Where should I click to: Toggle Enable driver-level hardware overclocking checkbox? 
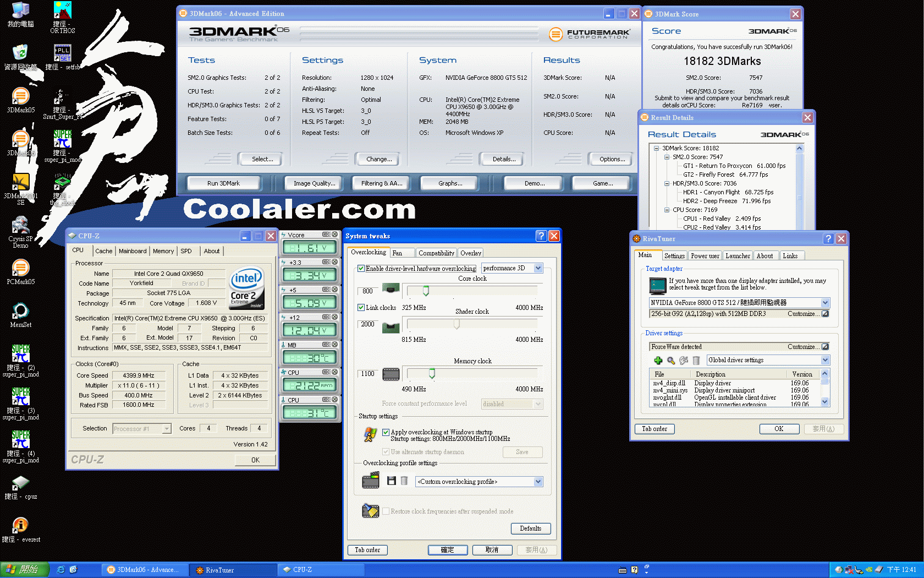[x=361, y=269]
